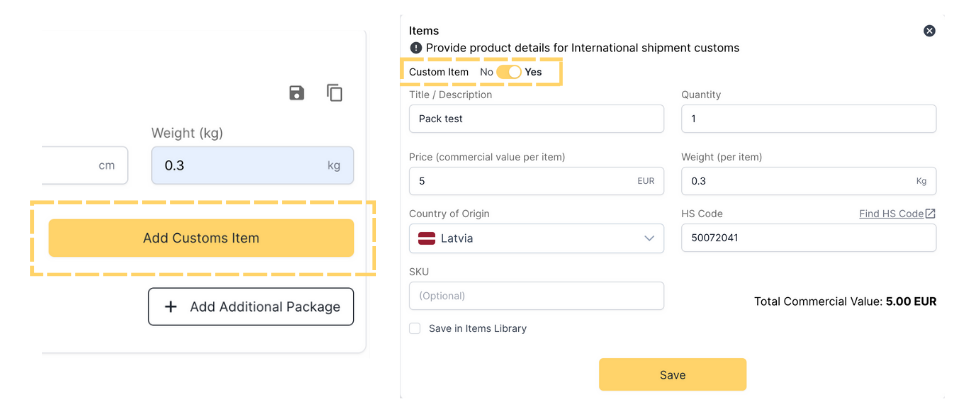Click the Country of Origin chevron arrow
Image resolution: width=959 pixels, height=420 pixels.
pos(649,238)
